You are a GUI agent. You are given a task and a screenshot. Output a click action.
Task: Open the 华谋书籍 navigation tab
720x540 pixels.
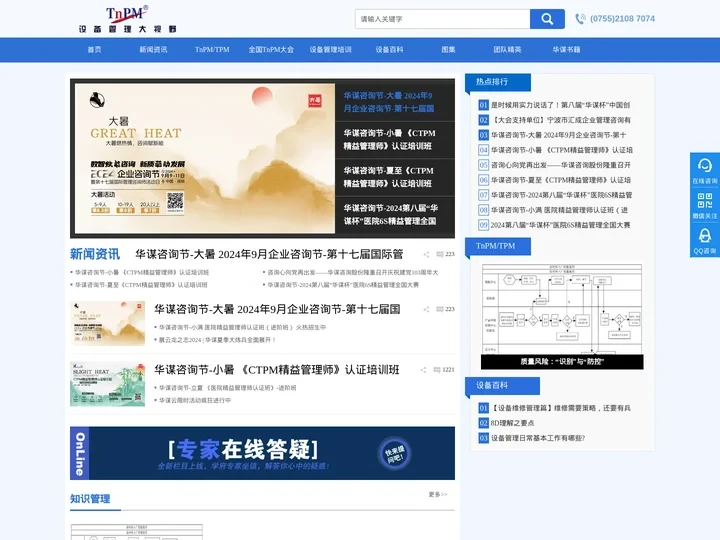[566, 50]
